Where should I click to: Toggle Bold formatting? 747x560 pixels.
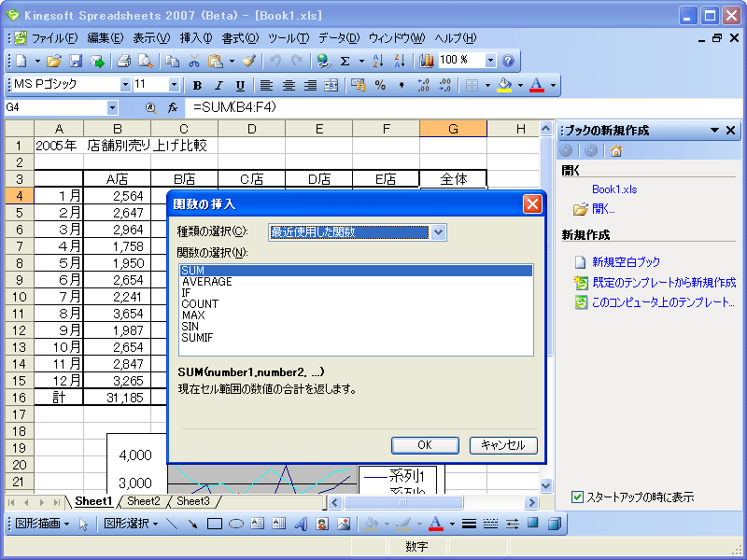point(197,86)
